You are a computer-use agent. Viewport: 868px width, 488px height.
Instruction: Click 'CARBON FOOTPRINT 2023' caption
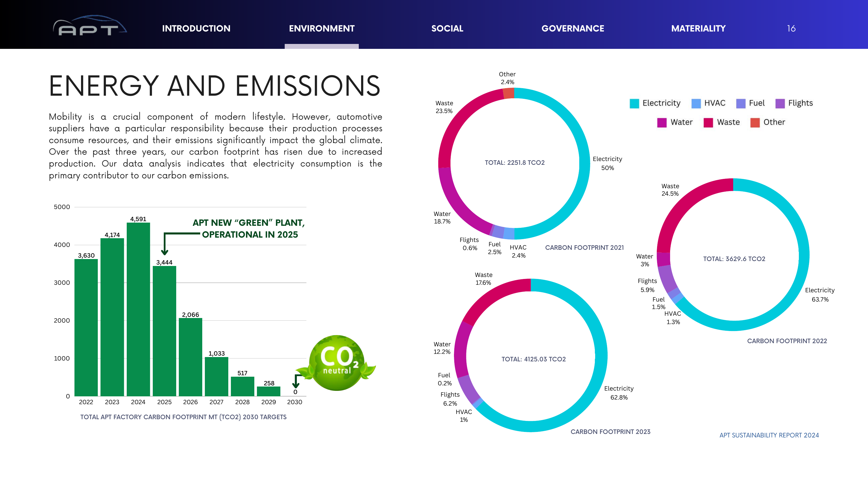pyautogui.click(x=610, y=432)
